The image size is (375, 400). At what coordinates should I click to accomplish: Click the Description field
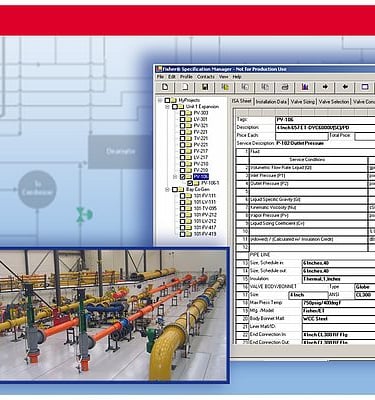point(325,128)
